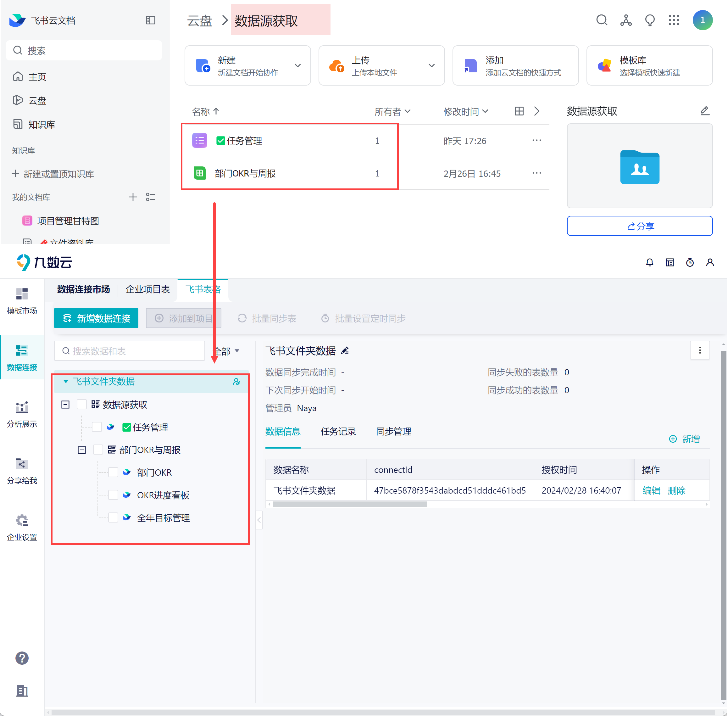Open more options for 任务管理 row
728x716 pixels.
pos(536,140)
